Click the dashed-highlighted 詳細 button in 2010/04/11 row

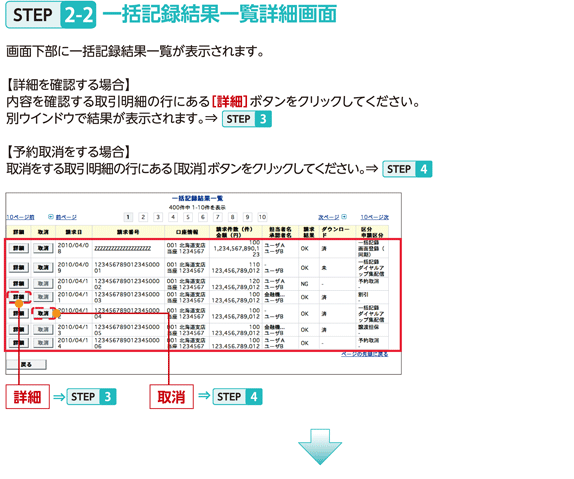coord(19,297)
